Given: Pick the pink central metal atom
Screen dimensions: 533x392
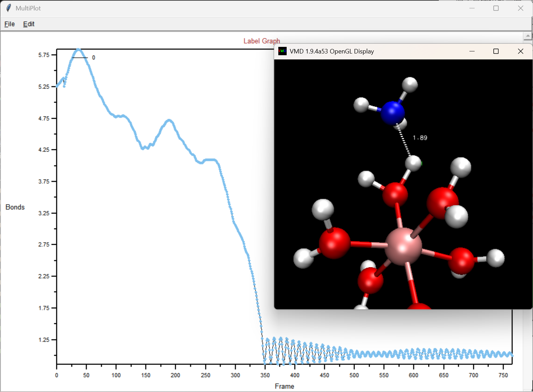Looking at the screenshot, I should 403,247.
